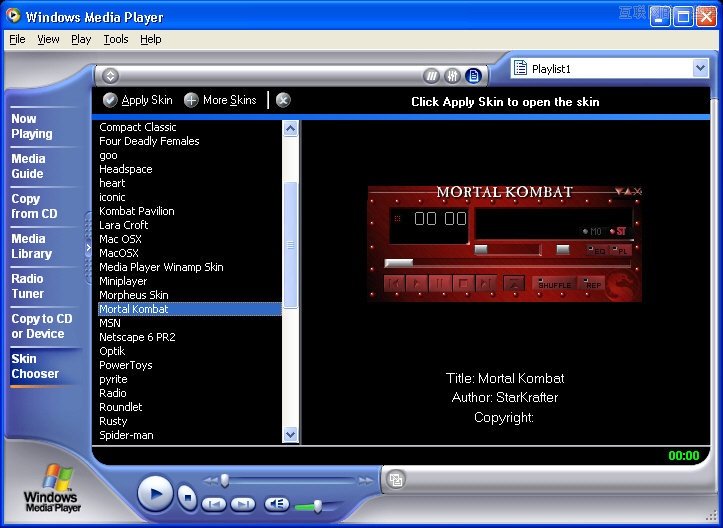Skip to the next track
This screenshot has height=528, width=723.
point(243,504)
